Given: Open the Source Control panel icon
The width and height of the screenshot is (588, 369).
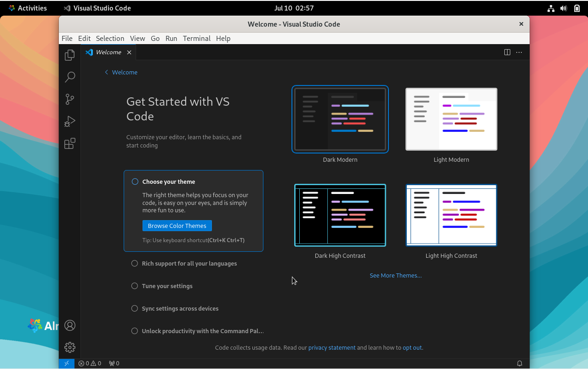Looking at the screenshot, I should 69,99.
